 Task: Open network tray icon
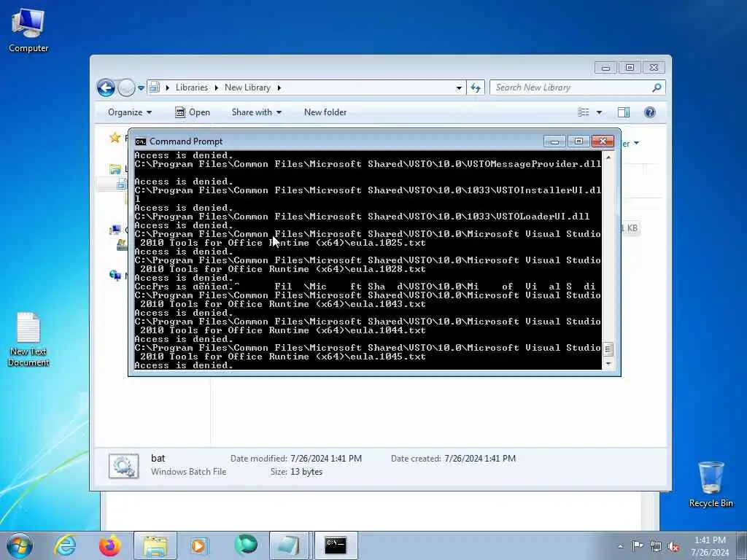(x=656, y=547)
